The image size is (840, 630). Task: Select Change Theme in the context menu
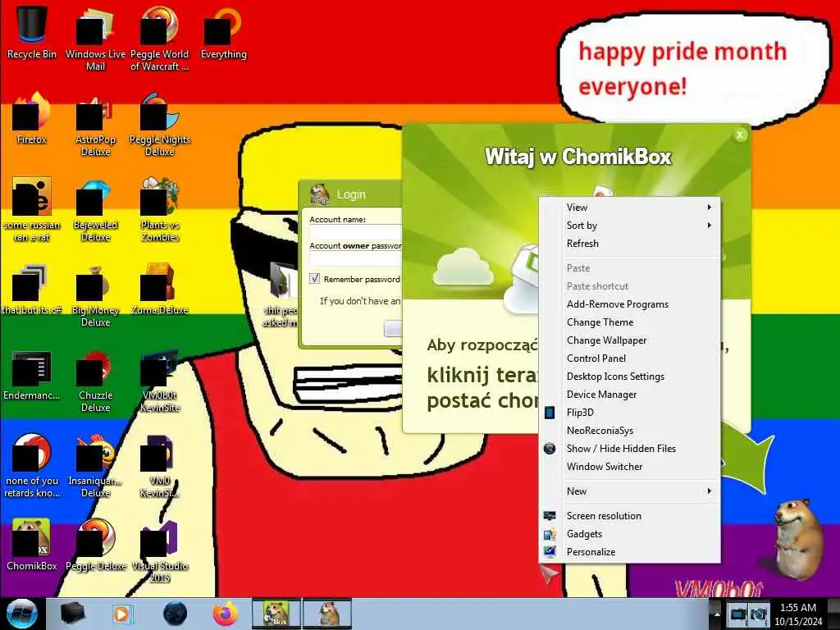[629, 322]
